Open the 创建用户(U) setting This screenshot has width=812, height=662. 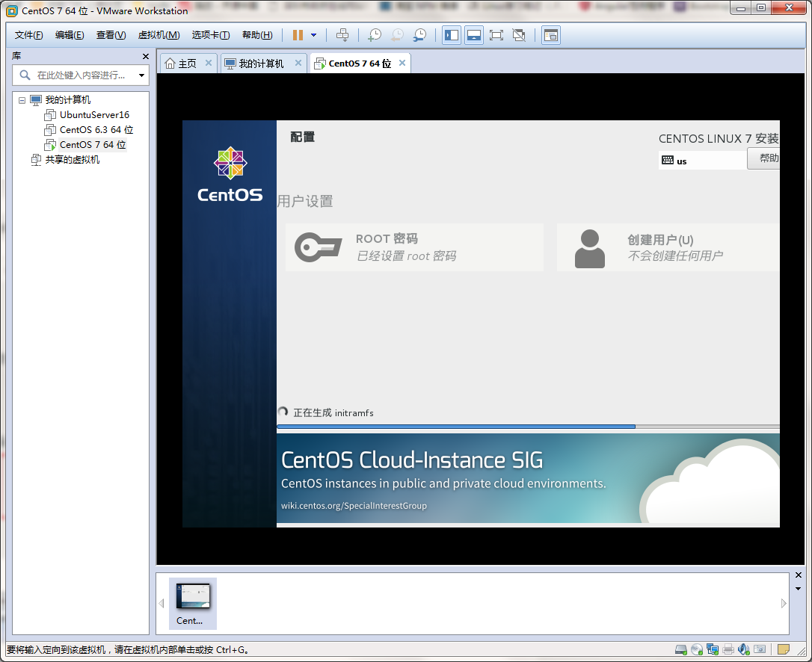click(668, 247)
